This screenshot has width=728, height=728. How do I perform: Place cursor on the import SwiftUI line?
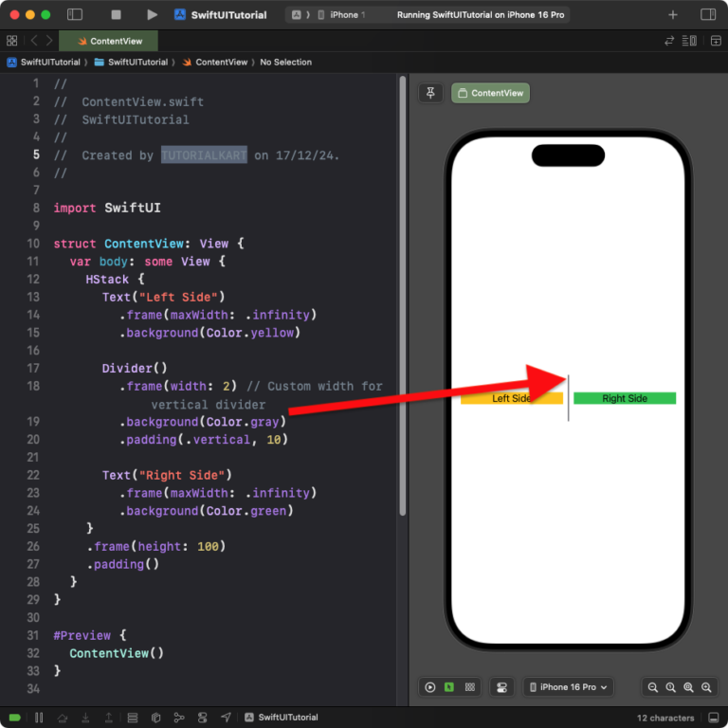pyautogui.click(x=107, y=208)
